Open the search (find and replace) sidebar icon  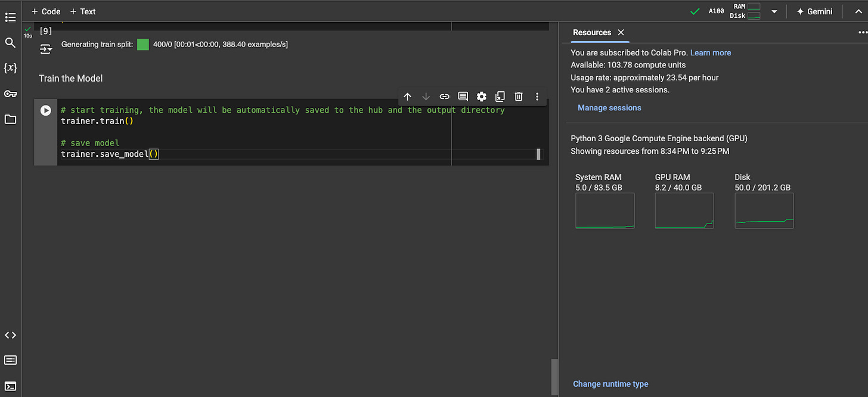(x=10, y=43)
